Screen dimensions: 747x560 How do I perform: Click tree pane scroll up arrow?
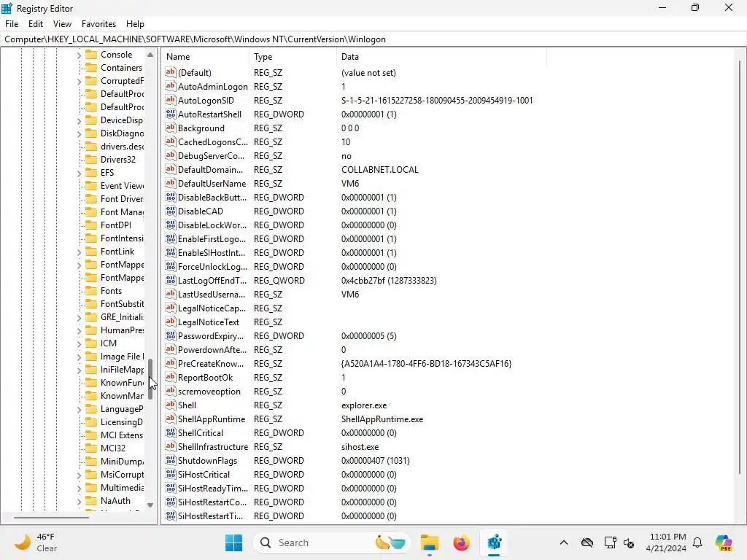click(150, 55)
